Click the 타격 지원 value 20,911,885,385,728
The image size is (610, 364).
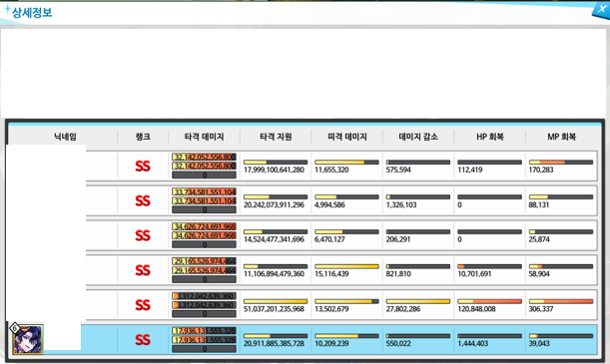coord(274,343)
